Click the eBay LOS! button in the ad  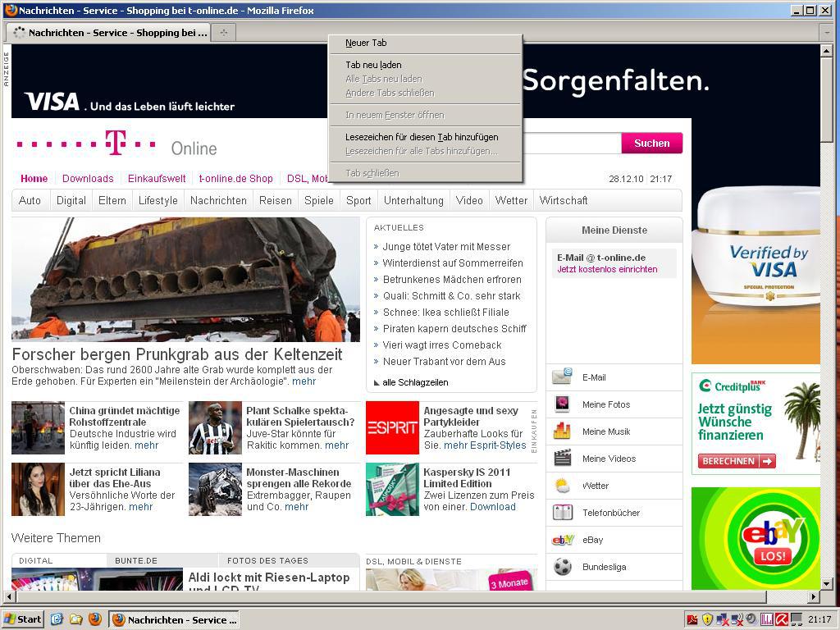click(x=773, y=555)
